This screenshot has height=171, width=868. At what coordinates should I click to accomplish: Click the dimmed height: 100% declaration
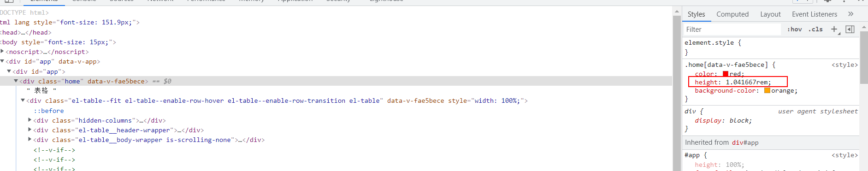(719, 165)
